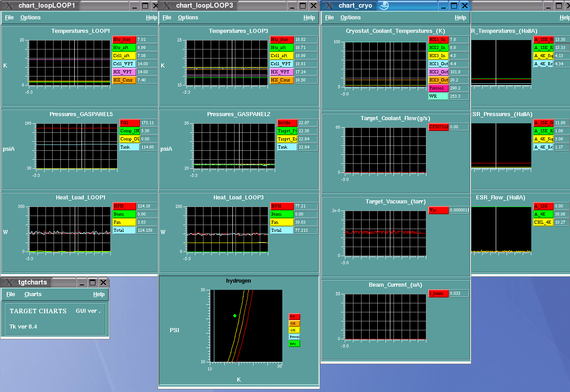570x392 pixels.
Task: Click Precool value field 290.2
Action: coord(459,88)
